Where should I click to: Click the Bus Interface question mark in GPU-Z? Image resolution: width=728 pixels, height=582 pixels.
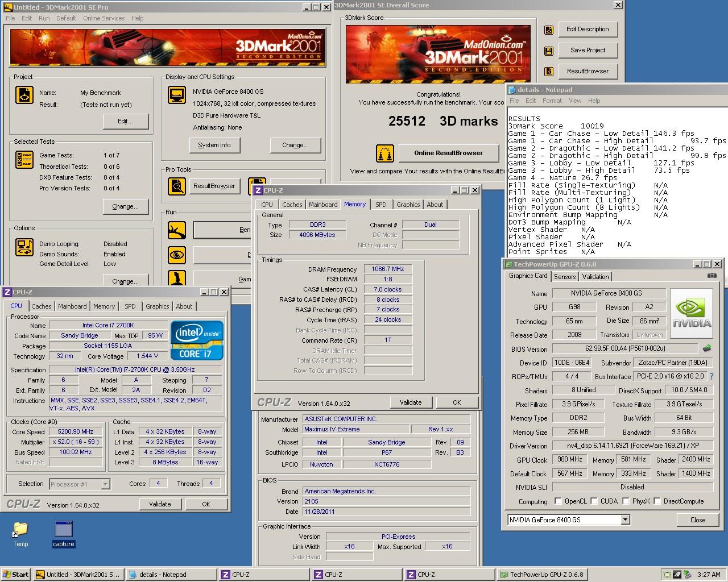pos(712,376)
